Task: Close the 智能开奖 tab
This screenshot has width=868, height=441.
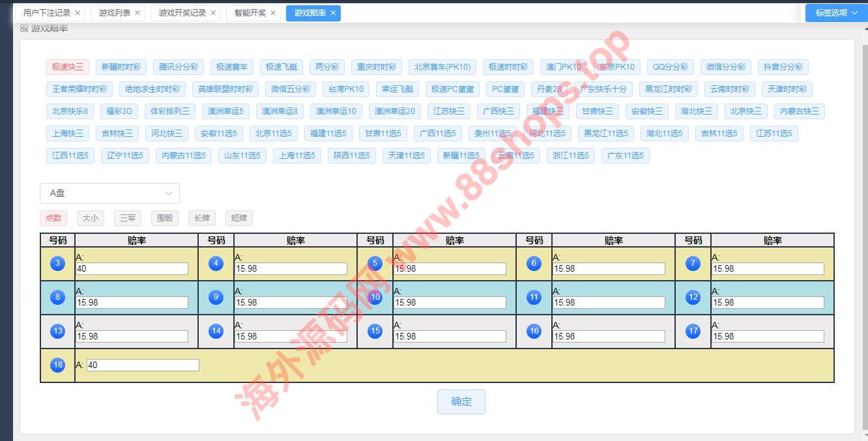Action: coord(273,13)
